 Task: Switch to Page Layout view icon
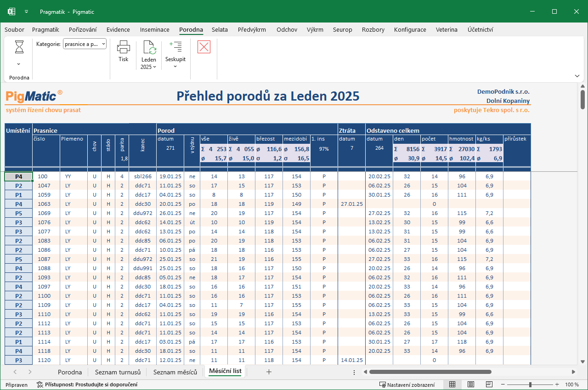pyautogui.click(x=471, y=384)
